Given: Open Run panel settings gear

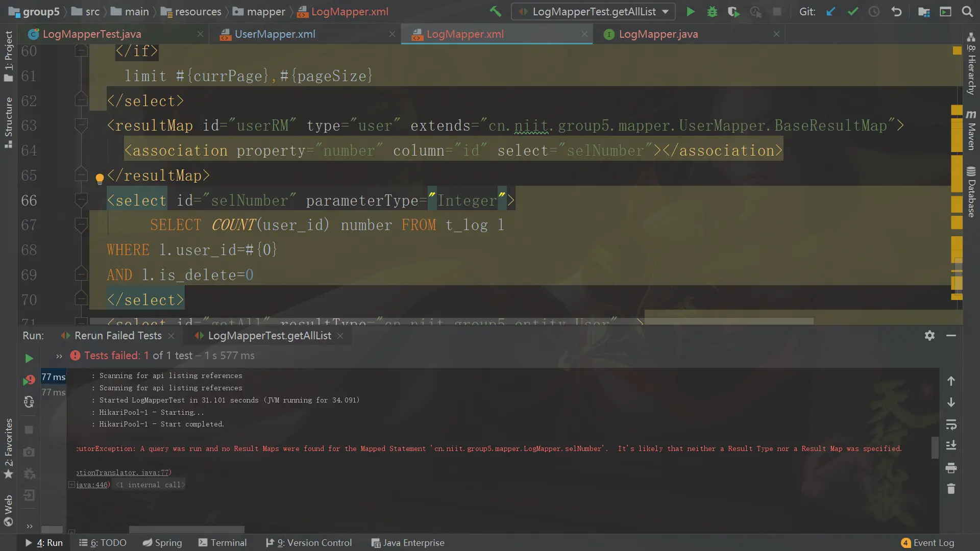Looking at the screenshot, I should 929,335.
